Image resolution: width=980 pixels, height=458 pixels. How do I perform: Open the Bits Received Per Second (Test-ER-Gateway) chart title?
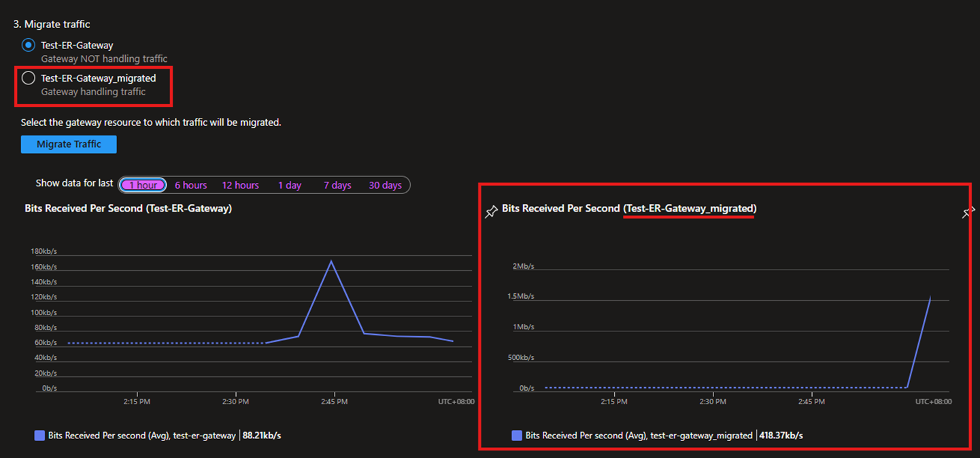pos(129,208)
